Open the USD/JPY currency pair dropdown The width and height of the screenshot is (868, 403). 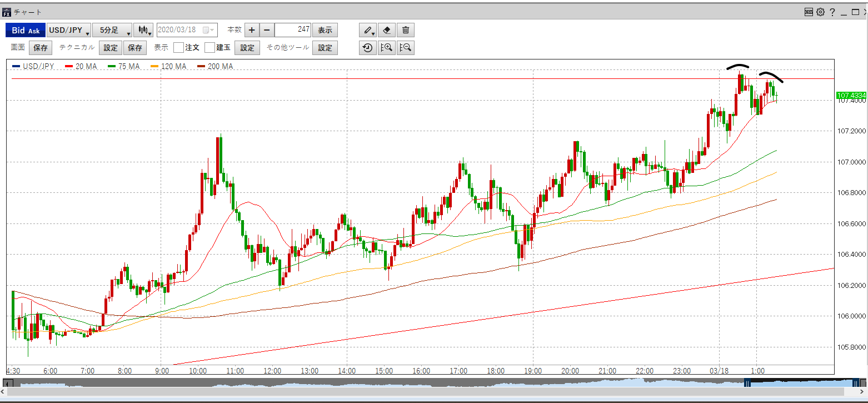(69, 30)
